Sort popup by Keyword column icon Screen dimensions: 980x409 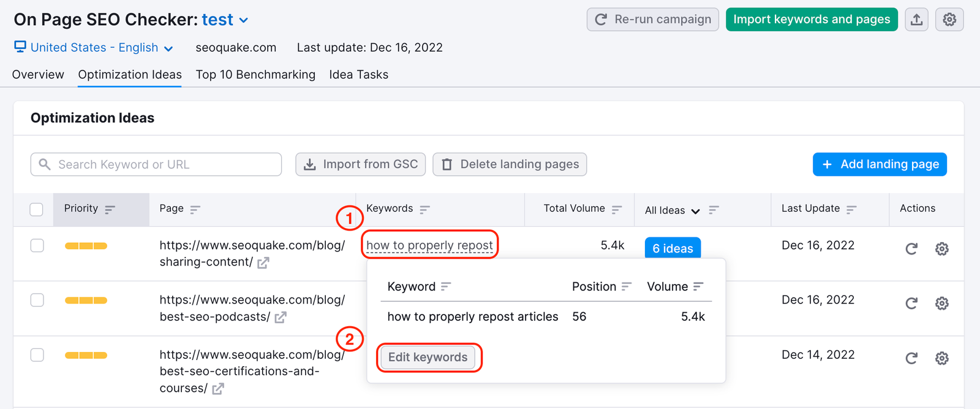click(x=446, y=286)
